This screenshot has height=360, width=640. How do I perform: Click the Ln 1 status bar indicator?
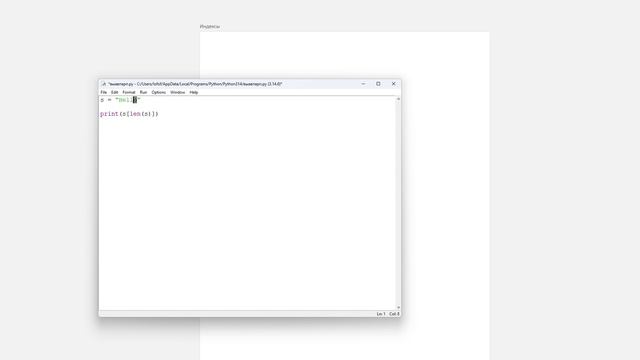[381, 314]
